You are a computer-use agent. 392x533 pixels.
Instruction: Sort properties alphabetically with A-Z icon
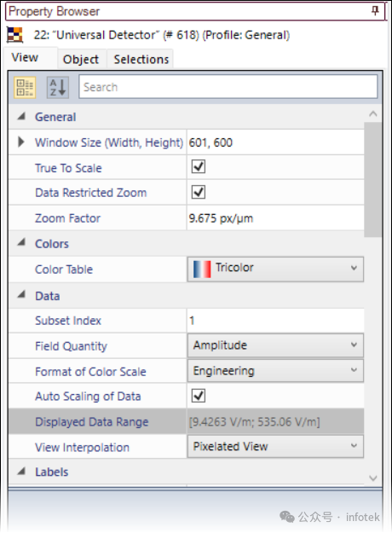pos(57,87)
